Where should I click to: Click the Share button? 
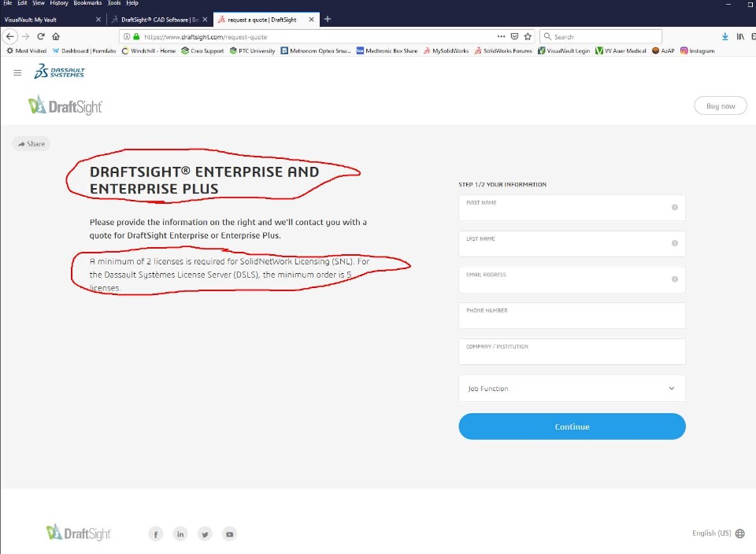[x=31, y=143]
